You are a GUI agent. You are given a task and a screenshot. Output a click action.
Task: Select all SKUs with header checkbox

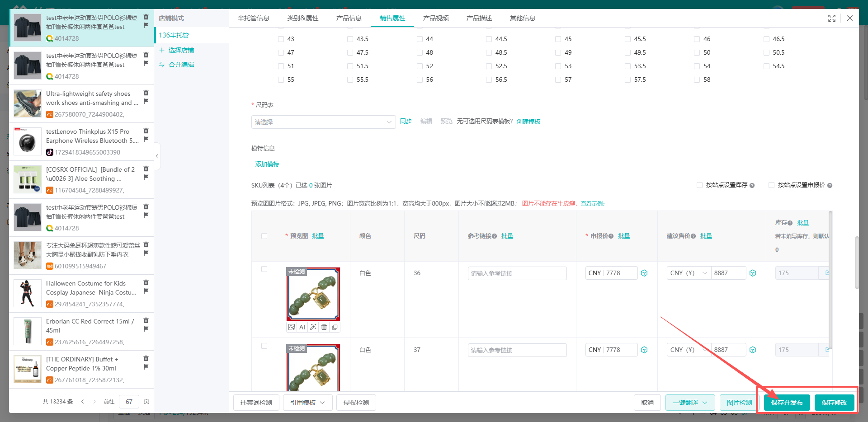pos(264,236)
